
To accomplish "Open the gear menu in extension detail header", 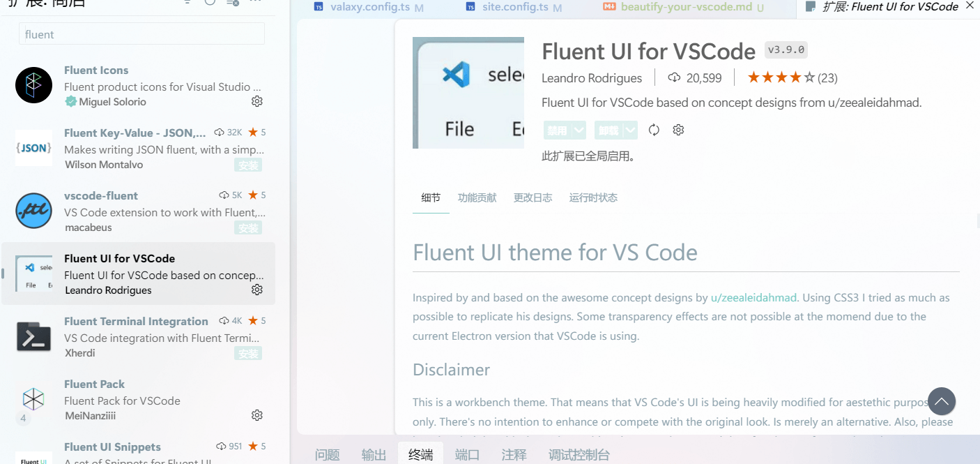I will tap(678, 130).
